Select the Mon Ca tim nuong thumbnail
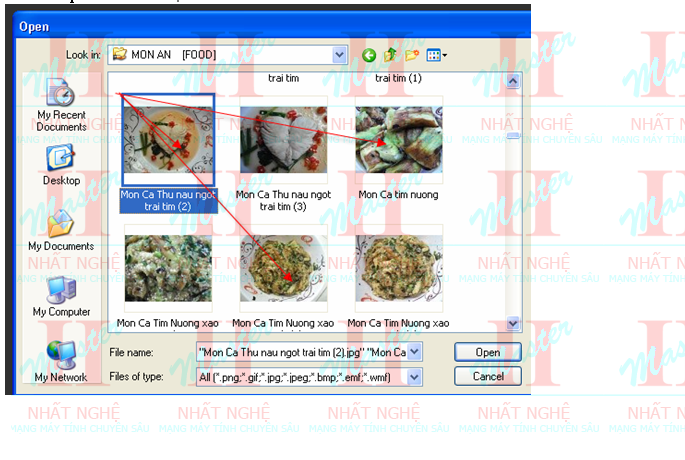The image size is (685, 460). (x=398, y=140)
